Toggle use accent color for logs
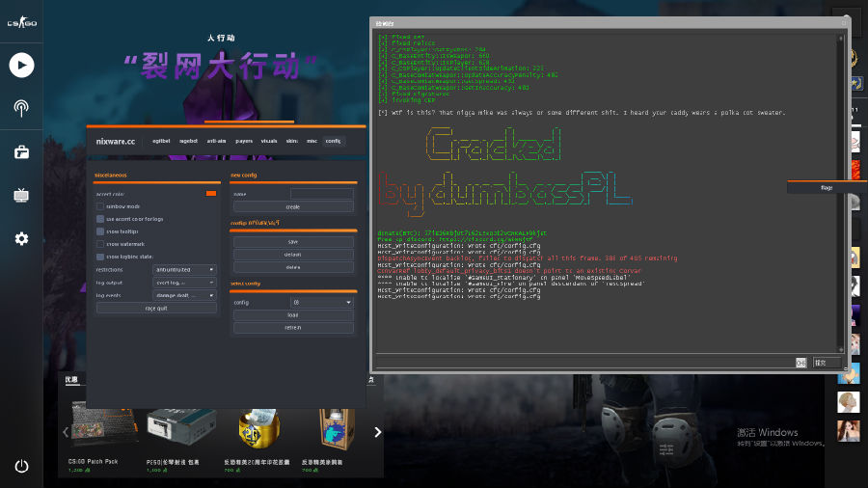868x488 pixels. pos(100,219)
